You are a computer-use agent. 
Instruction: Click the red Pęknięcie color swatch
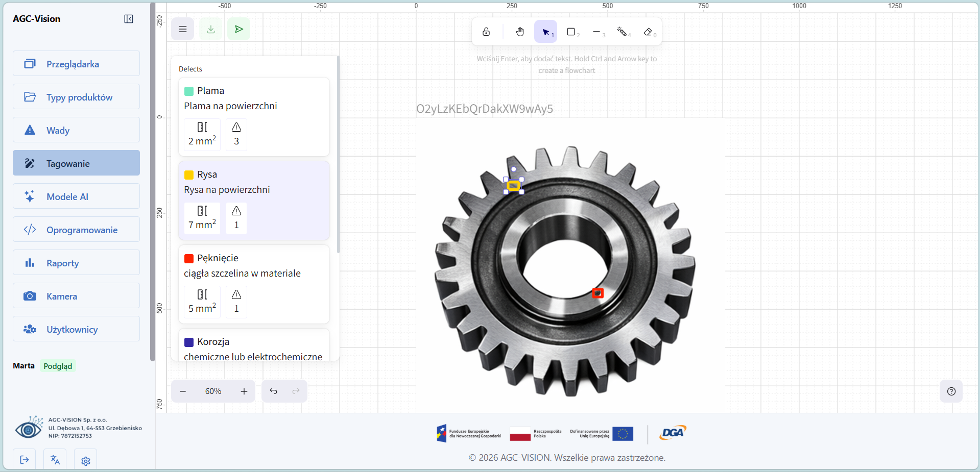[189, 258]
